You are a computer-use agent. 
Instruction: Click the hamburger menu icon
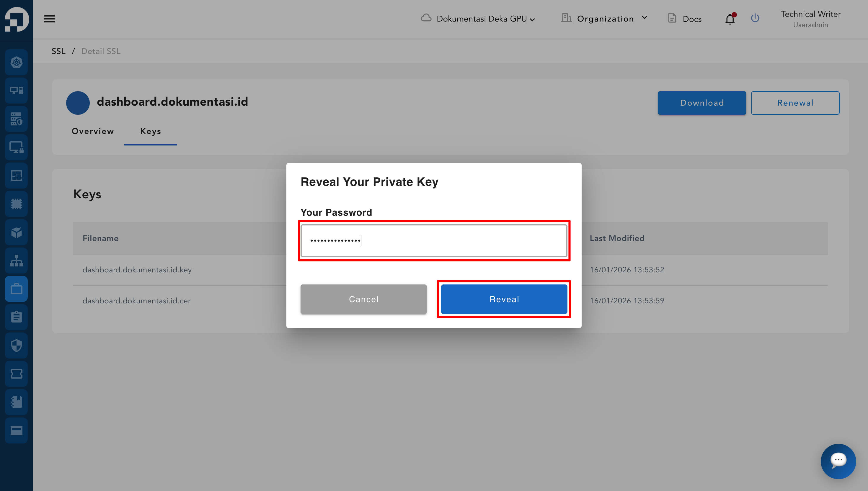tap(50, 19)
